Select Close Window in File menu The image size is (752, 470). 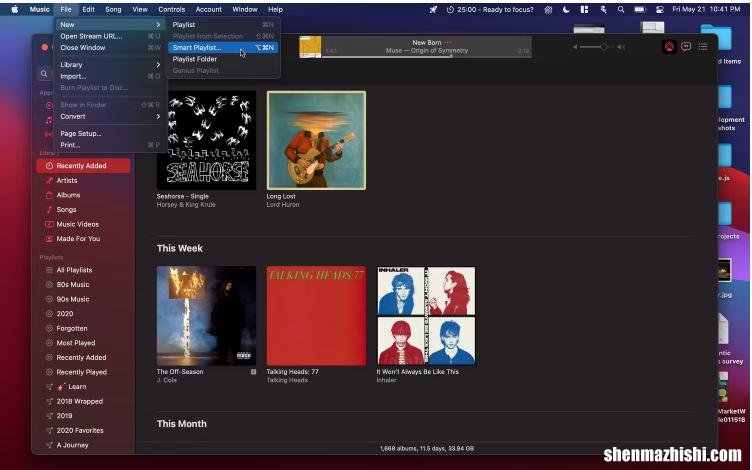110,47
